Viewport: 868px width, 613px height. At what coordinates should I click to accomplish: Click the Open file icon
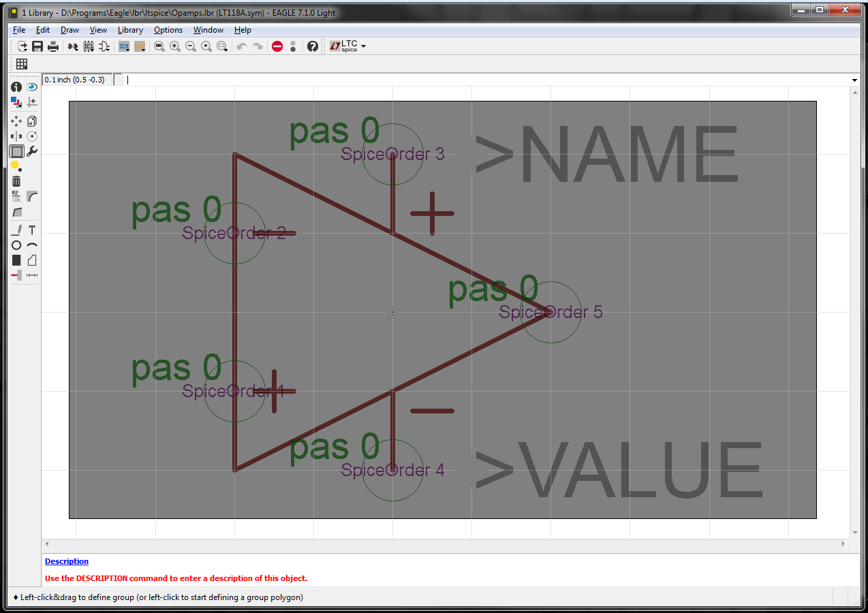22,46
